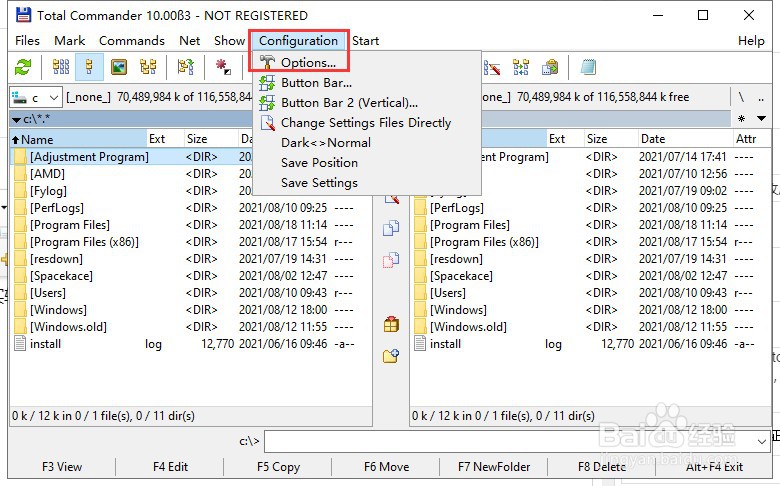Image resolution: width=780 pixels, height=486 pixels.
Task: Select [Adjustment Program] folder in left panel
Action: coord(89,157)
